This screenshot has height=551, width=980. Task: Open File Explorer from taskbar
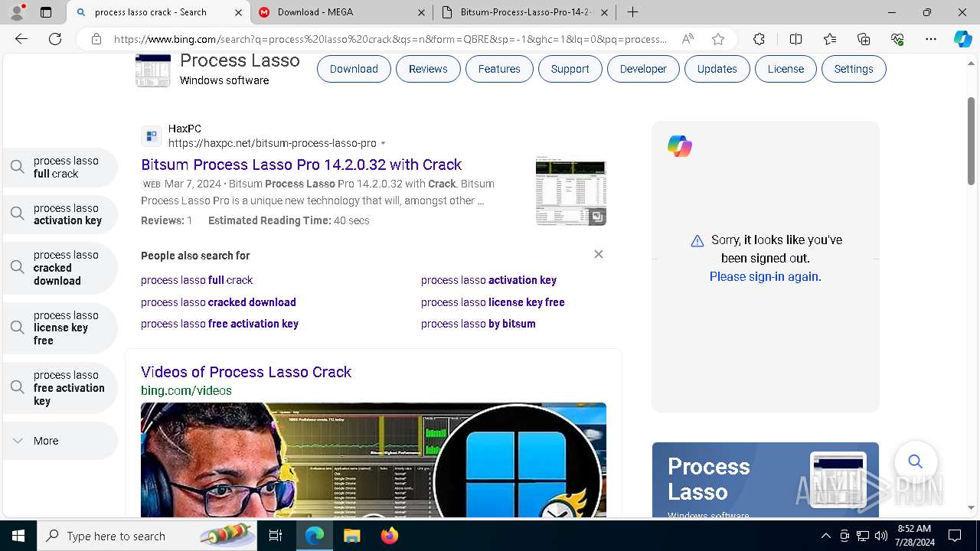coord(351,536)
